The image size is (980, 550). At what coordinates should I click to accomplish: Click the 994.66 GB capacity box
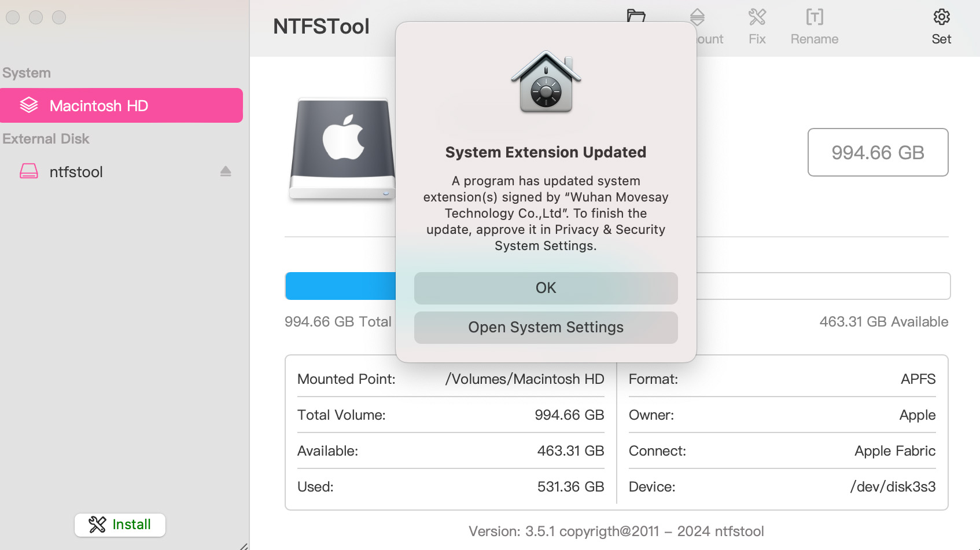878,152
